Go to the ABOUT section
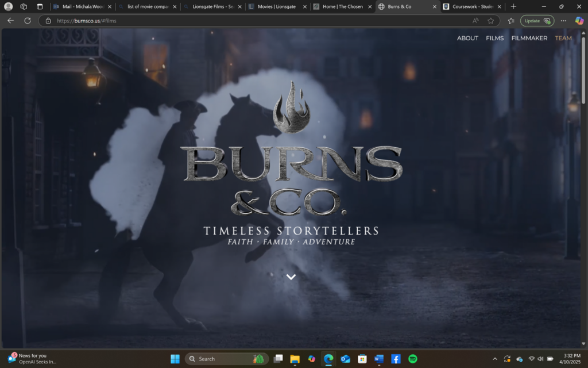588x368 pixels. [467, 39]
